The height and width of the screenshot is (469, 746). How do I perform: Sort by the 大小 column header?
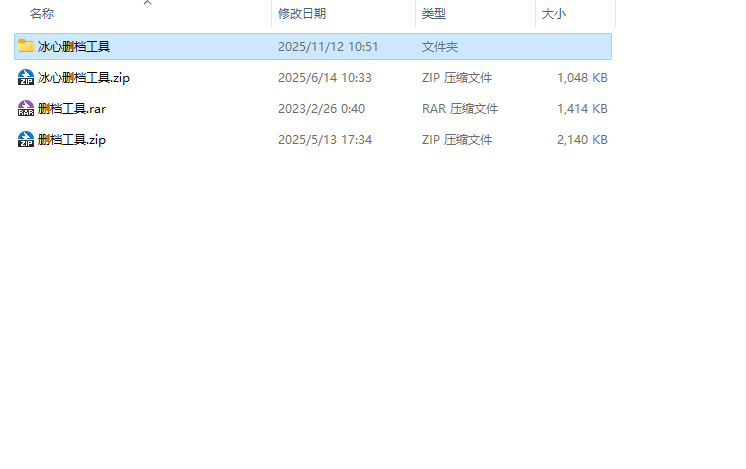click(553, 14)
